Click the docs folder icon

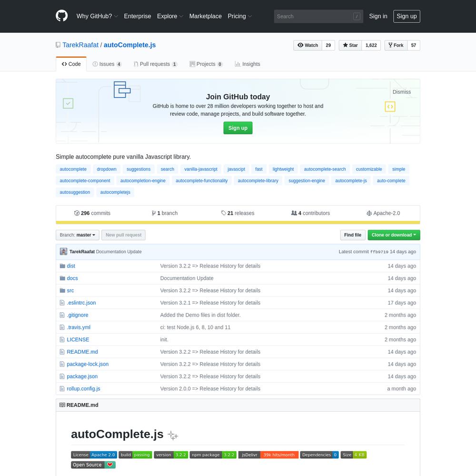pos(62,278)
